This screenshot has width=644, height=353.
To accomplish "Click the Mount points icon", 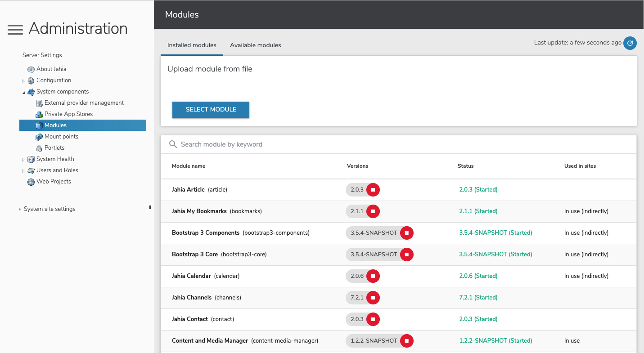I will click(39, 136).
